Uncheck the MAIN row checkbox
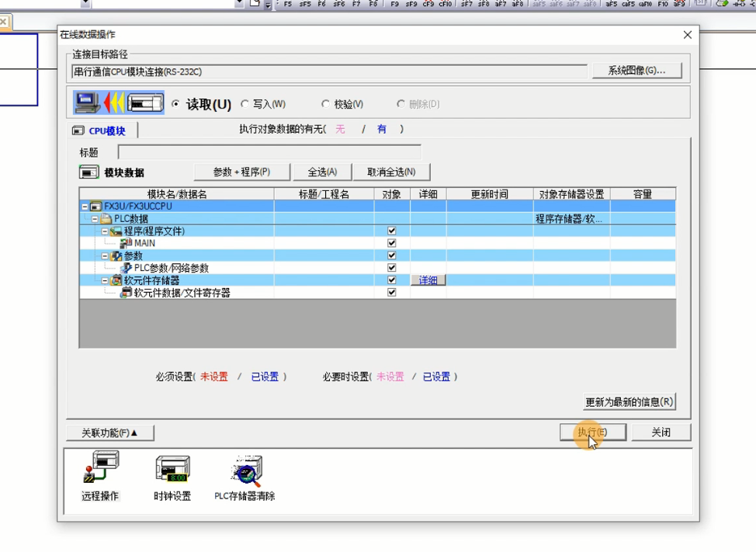 click(x=391, y=243)
